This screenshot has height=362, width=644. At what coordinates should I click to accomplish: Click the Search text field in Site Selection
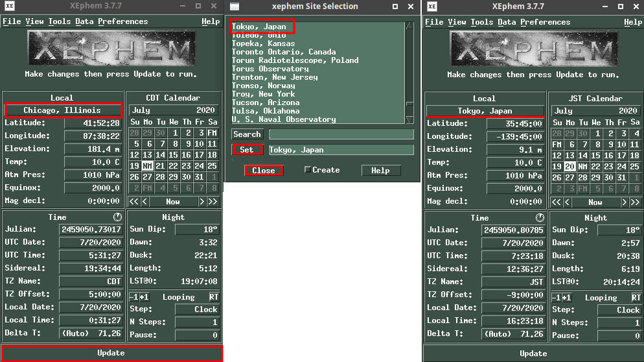341,134
